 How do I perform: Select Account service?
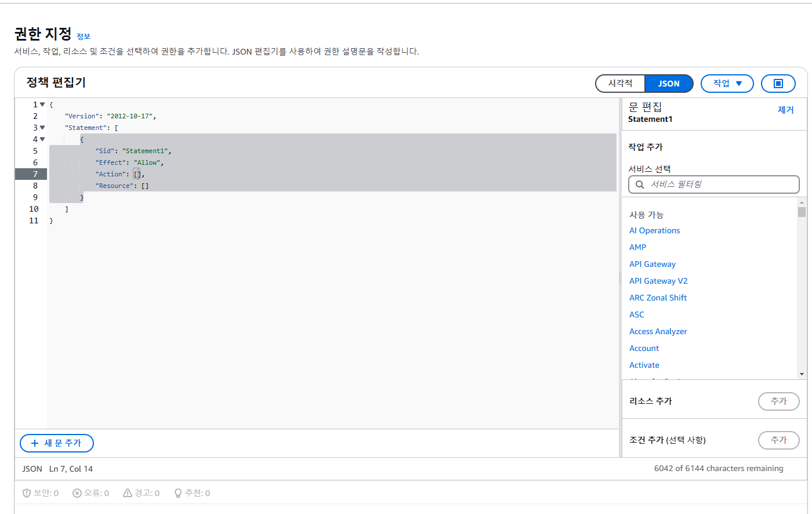point(644,348)
